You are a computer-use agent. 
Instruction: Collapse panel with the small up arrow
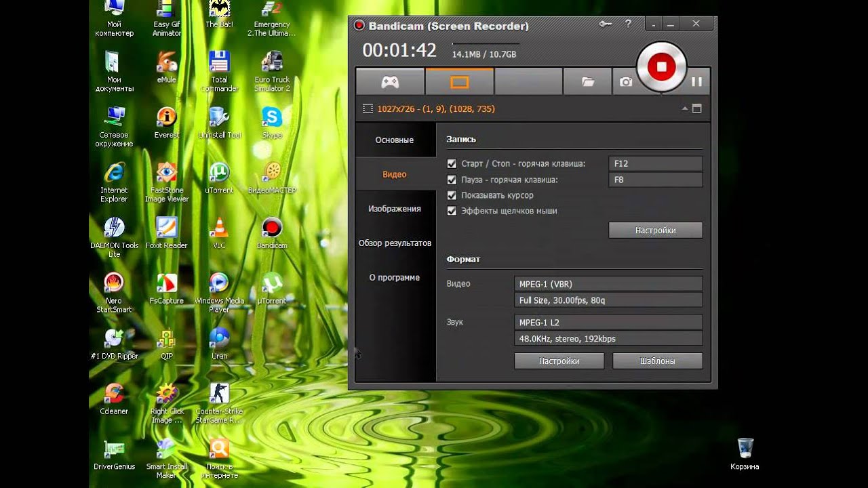click(685, 108)
